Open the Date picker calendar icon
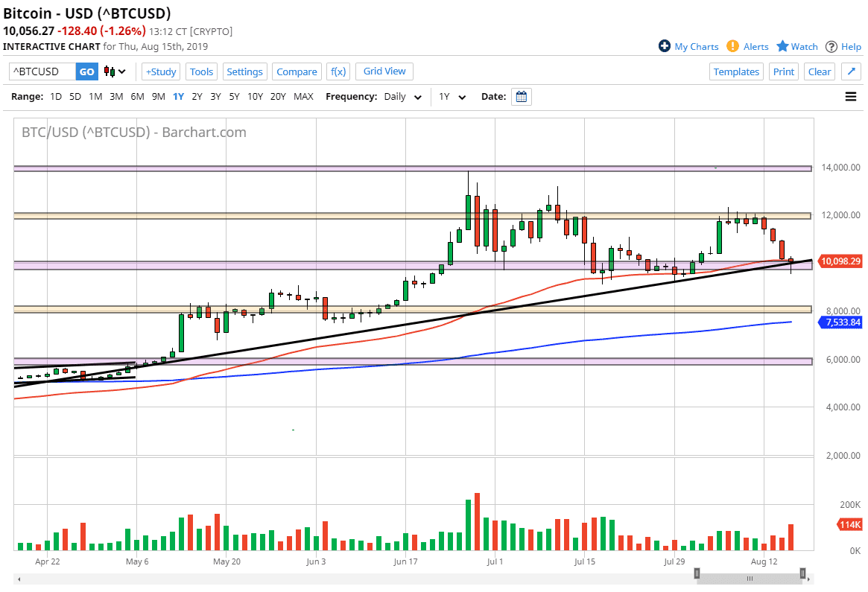868x592 pixels. pos(521,96)
